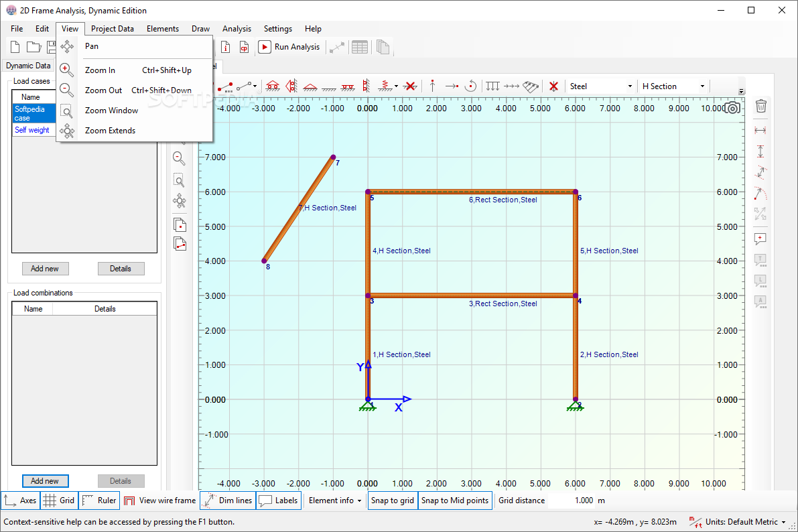The height and width of the screenshot is (532, 798).
Task: Click the zoom extents icon beside the canvas
Action: (x=179, y=201)
